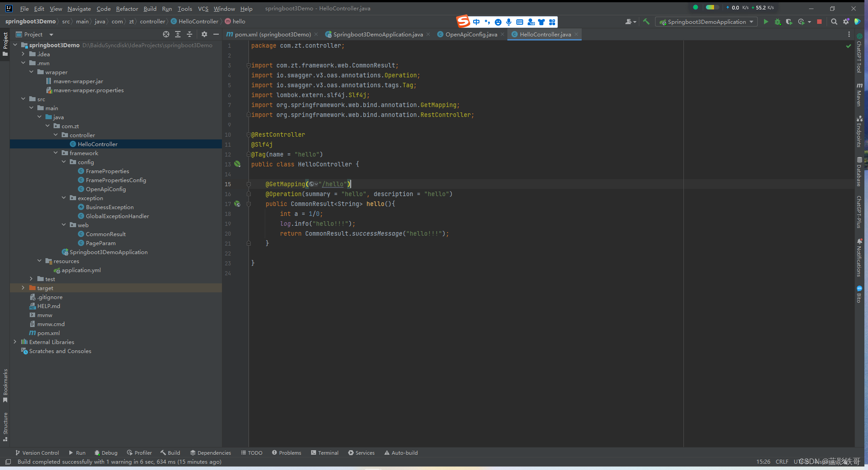This screenshot has height=470, width=868.
Task: Toggle the Endpoints tool window on right stripe
Action: [x=859, y=131]
